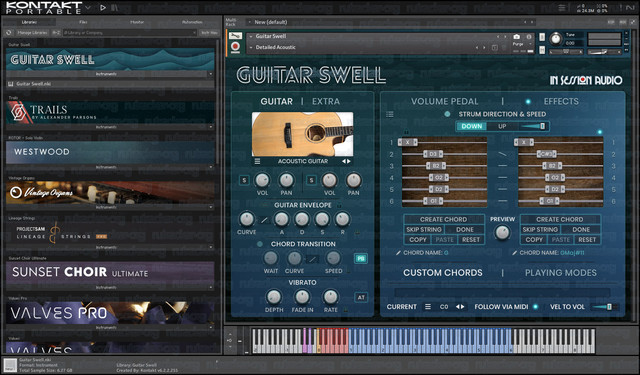
Task: Click next guitar arrow beside ACOUSTIC GUITAR
Action: (349, 161)
